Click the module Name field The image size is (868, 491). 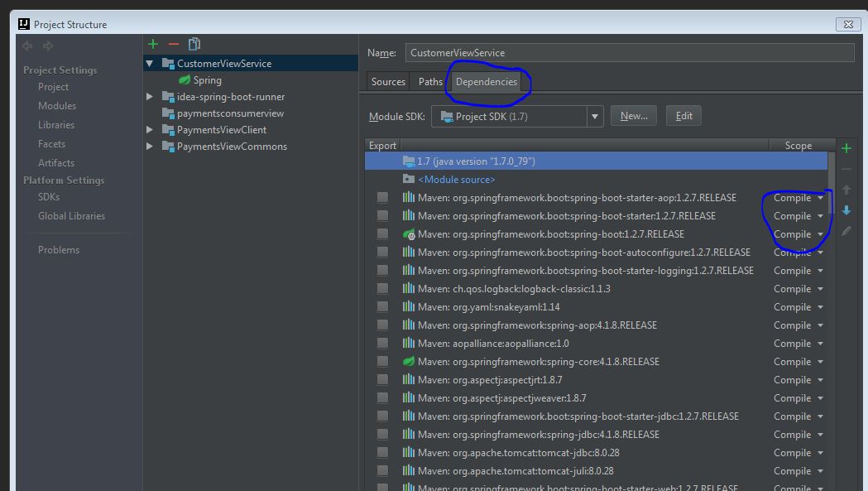[630, 53]
